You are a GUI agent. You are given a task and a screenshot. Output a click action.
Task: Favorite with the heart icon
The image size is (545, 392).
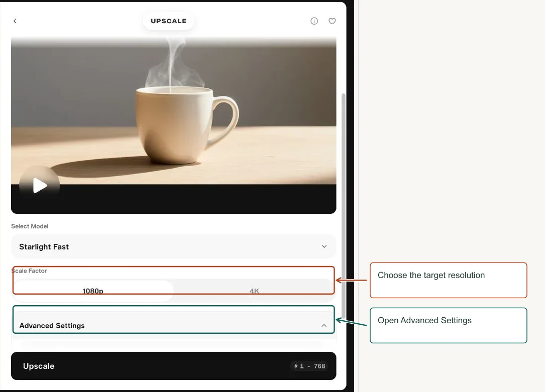(x=332, y=21)
